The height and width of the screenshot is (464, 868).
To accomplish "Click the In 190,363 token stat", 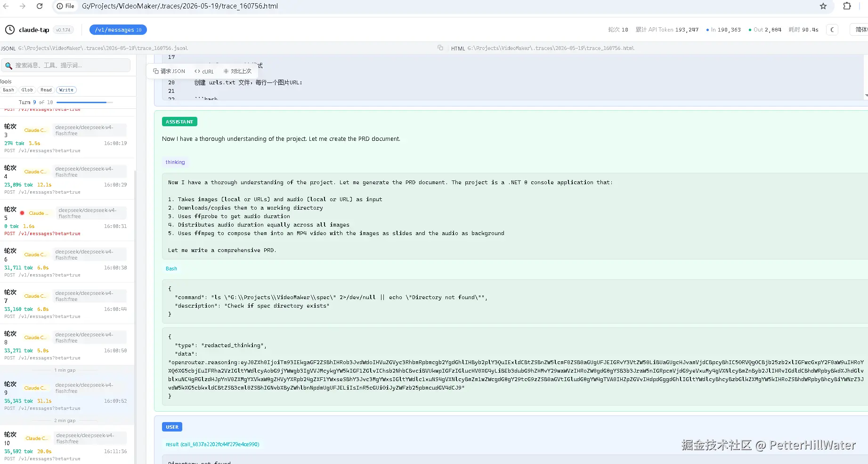I will (723, 30).
